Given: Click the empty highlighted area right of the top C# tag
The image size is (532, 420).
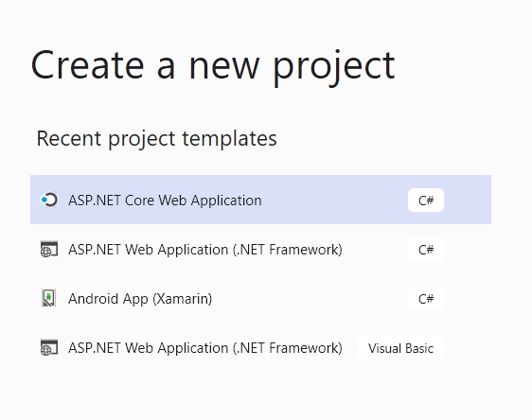Looking at the screenshot, I should pos(468,200).
